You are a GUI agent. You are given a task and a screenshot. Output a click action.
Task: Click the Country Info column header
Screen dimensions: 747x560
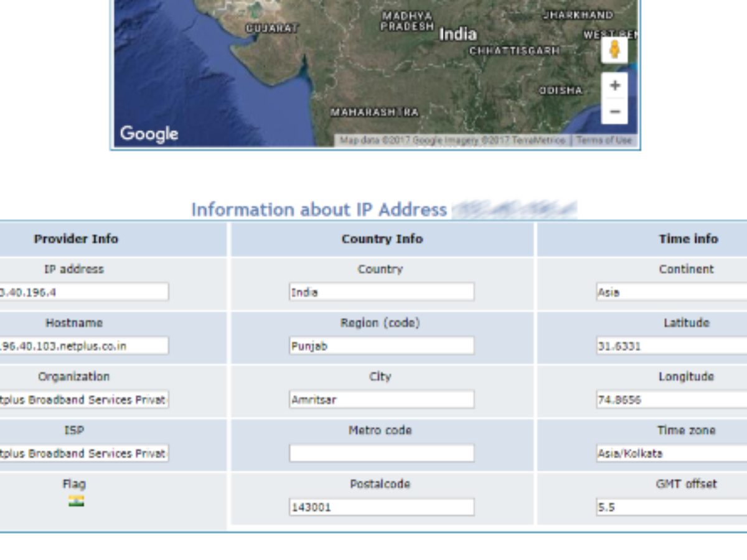[x=382, y=239]
